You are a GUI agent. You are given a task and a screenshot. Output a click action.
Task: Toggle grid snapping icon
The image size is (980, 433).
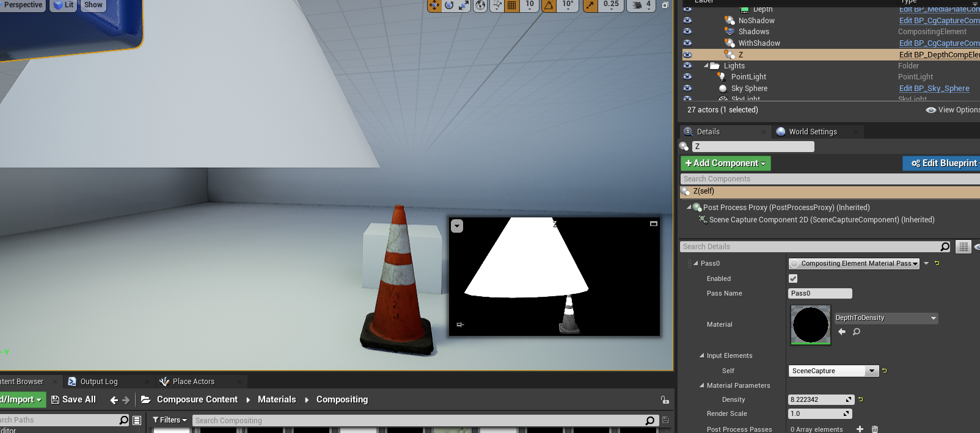(512, 5)
